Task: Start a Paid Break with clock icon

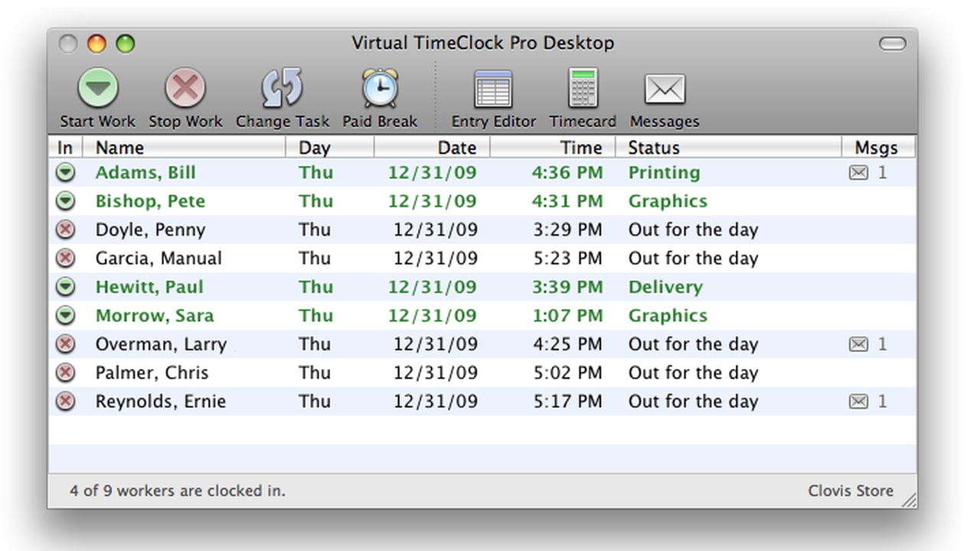Action: [x=380, y=88]
